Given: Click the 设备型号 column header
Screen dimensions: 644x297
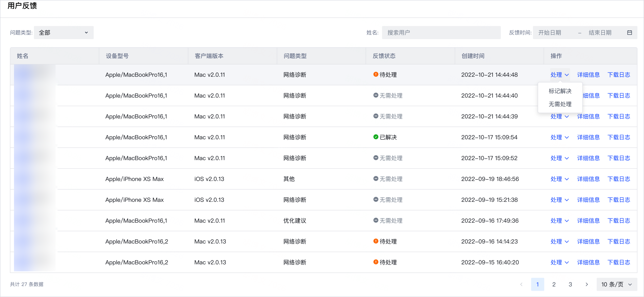Looking at the screenshot, I should tap(117, 56).
